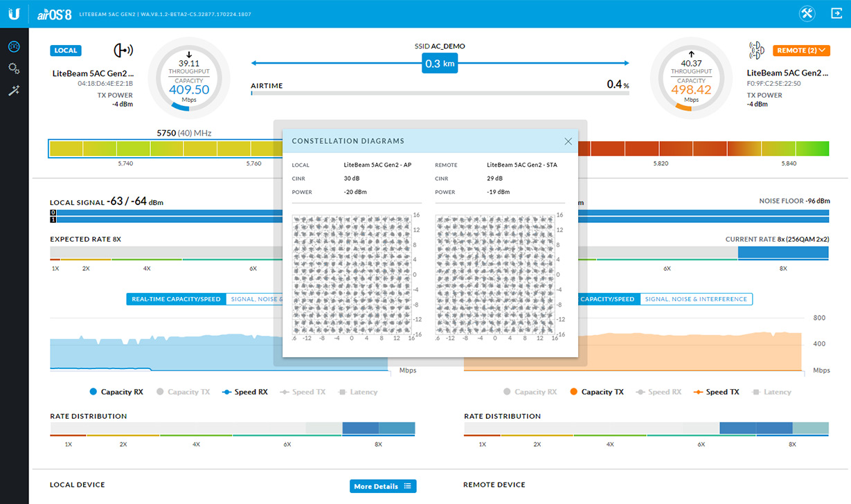Image resolution: width=851 pixels, height=504 pixels.
Task: Click the "CONSTELLATION DIAGRAMS" dialog title
Action: coord(348,141)
